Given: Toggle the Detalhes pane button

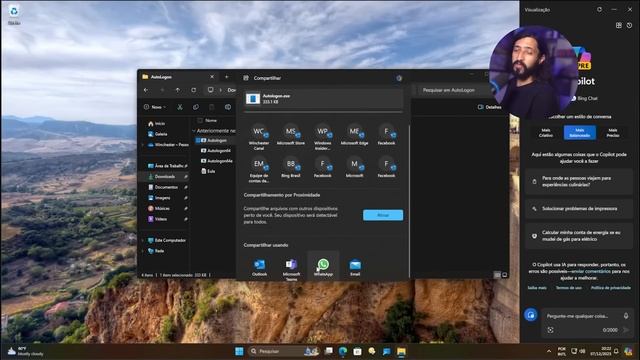Looking at the screenshot, I should click(x=489, y=107).
